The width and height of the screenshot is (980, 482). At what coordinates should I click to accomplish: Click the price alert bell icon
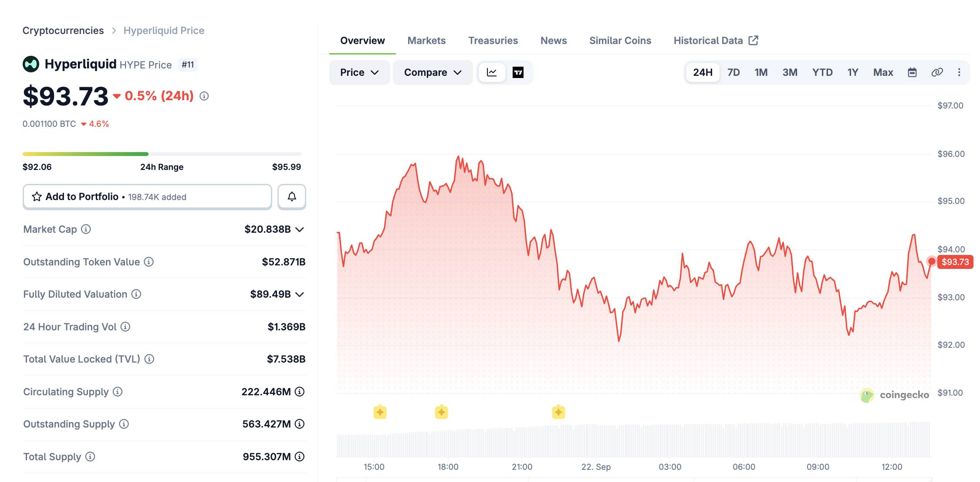(292, 197)
